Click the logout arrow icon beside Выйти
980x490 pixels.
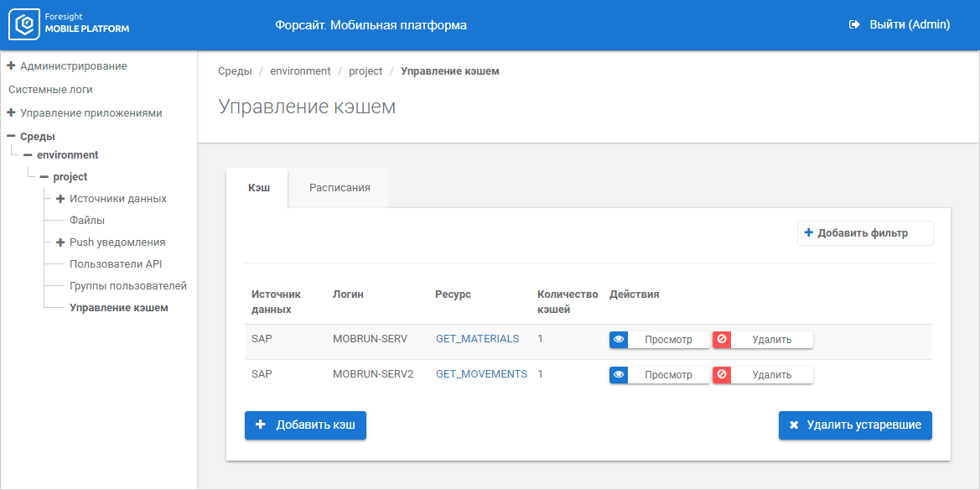tap(853, 25)
